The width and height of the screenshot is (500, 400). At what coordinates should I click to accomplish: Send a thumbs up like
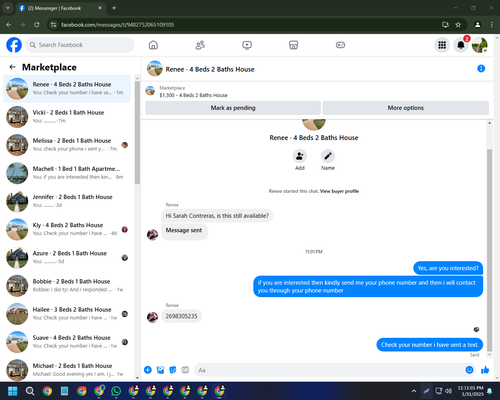point(485,370)
